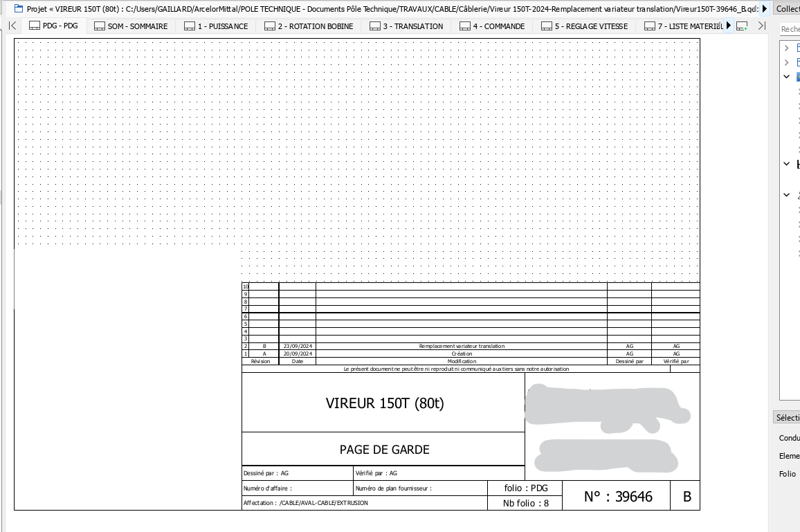The image size is (800, 532).
Task: Click inside the "Rechercher" search field
Action: [x=792, y=30]
